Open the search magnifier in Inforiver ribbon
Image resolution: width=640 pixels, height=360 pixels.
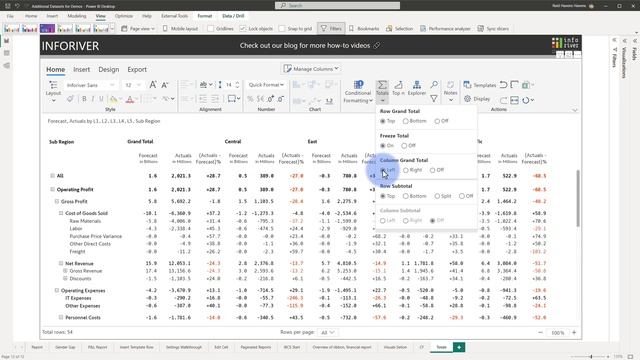(x=434, y=84)
